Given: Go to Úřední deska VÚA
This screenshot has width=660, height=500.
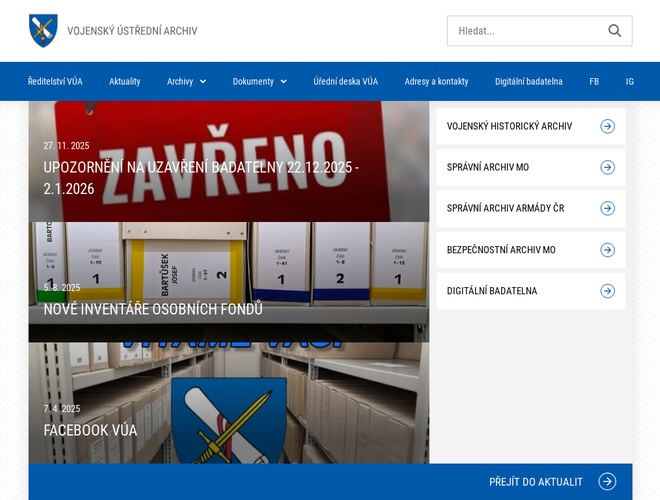Looking at the screenshot, I should click(x=345, y=81).
